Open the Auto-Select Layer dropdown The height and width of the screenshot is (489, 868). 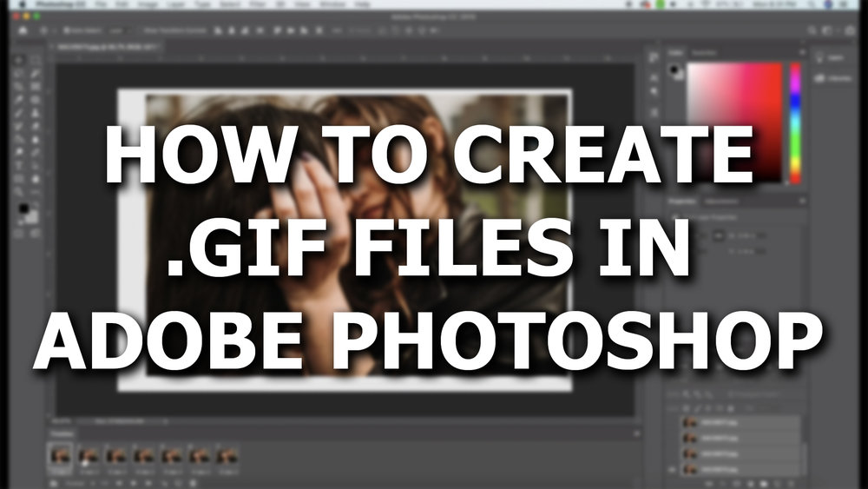(x=118, y=30)
